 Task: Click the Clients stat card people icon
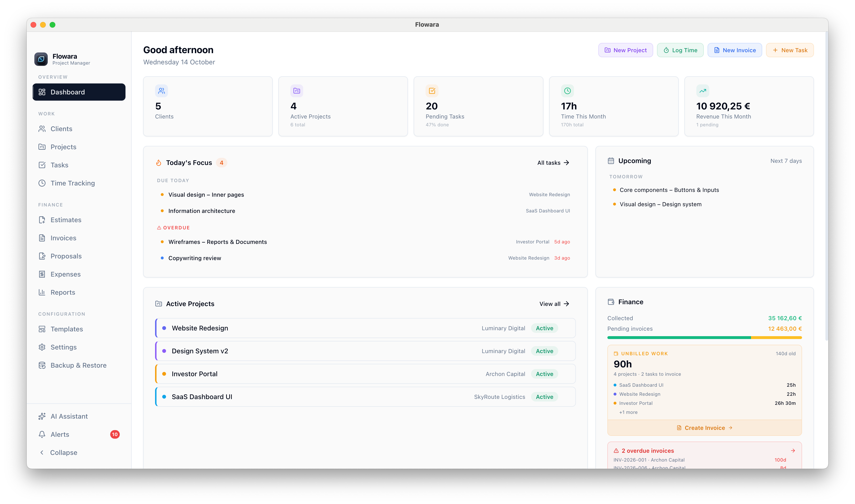tap(162, 91)
